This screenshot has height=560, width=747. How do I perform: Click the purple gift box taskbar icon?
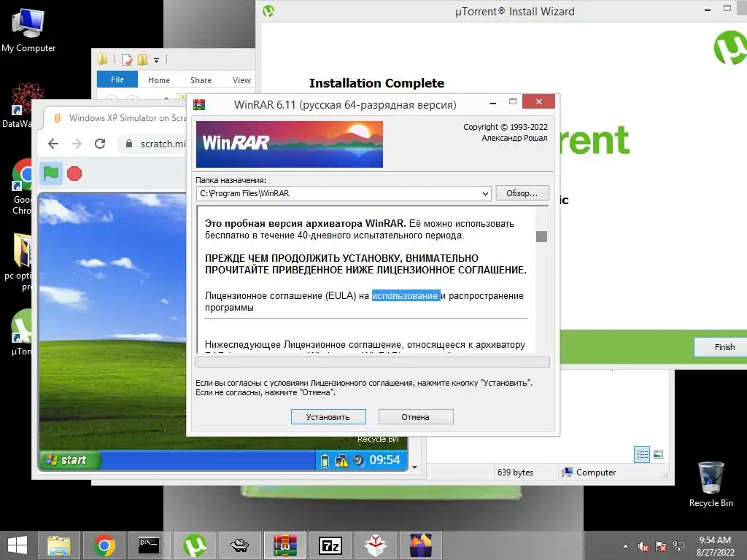point(421,545)
